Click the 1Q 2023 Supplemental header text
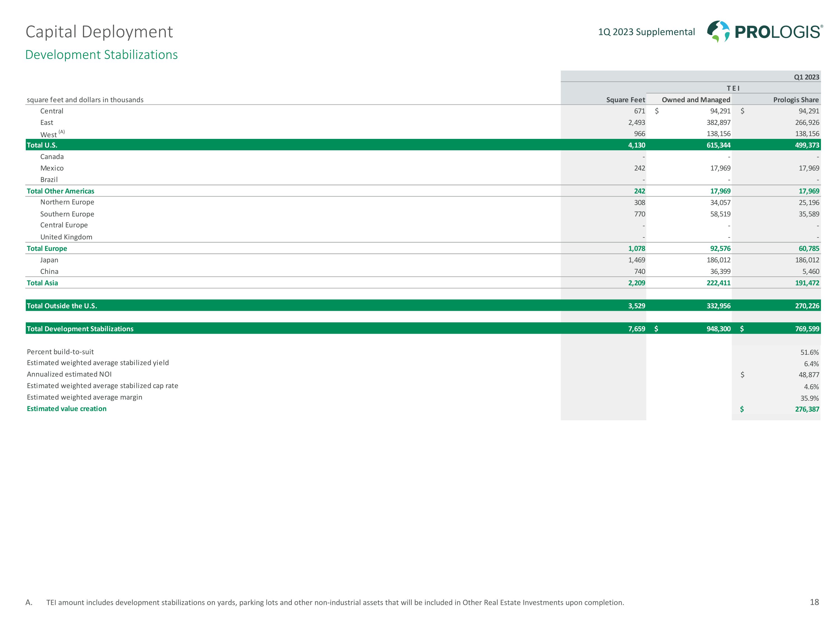 click(646, 32)
